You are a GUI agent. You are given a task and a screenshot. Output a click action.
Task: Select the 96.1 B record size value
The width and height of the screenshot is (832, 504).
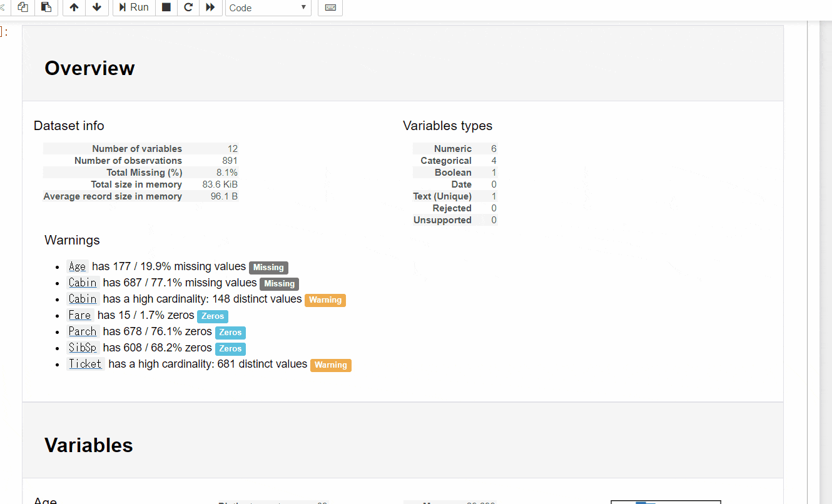click(224, 196)
